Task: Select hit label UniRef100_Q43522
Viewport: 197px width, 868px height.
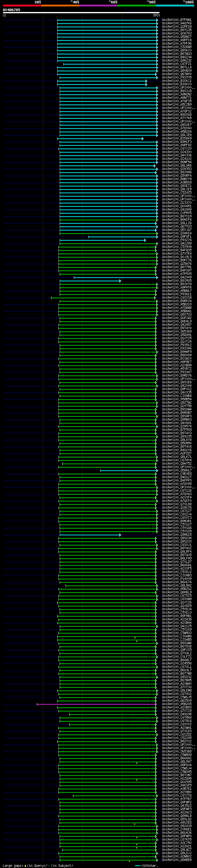Action: point(176,806)
